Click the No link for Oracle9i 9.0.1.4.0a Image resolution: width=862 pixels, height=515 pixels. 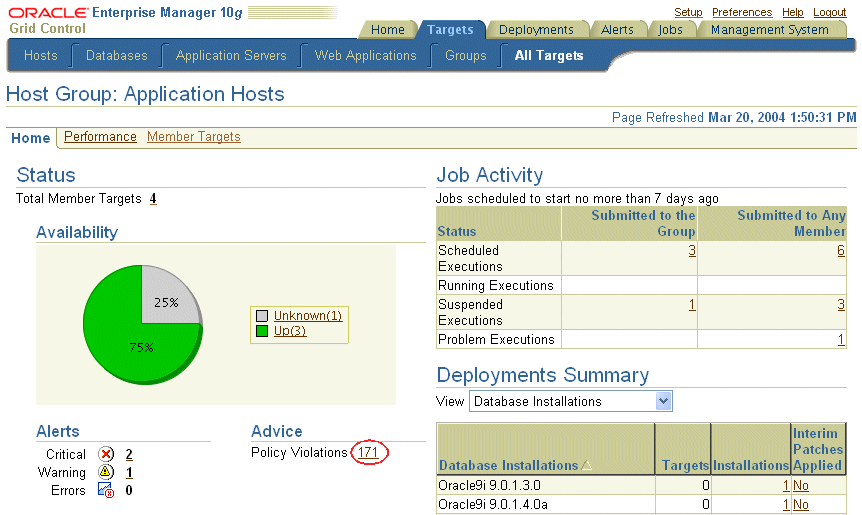(x=800, y=505)
